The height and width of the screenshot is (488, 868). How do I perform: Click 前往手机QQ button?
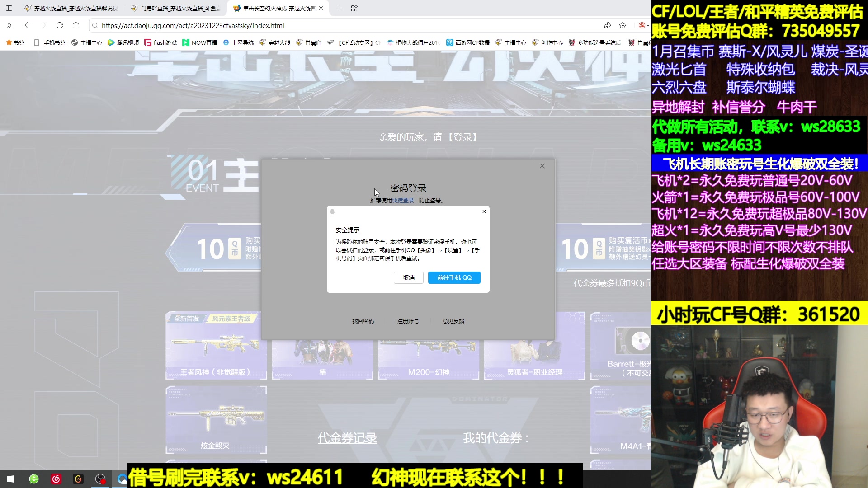[x=454, y=277]
